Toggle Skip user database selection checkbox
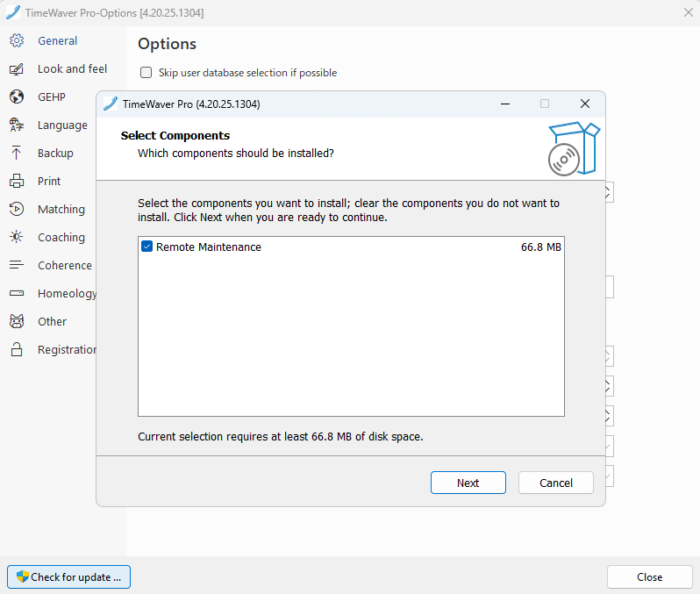The image size is (700, 594). (x=146, y=72)
